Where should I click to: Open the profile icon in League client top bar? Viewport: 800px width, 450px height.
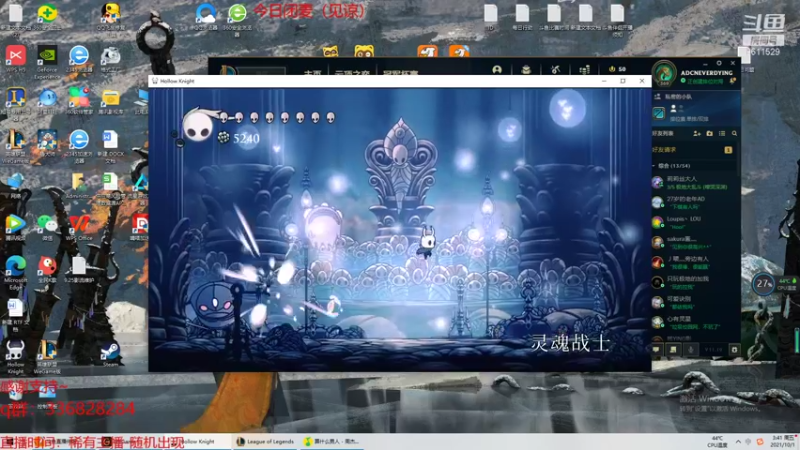[x=497, y=69]
